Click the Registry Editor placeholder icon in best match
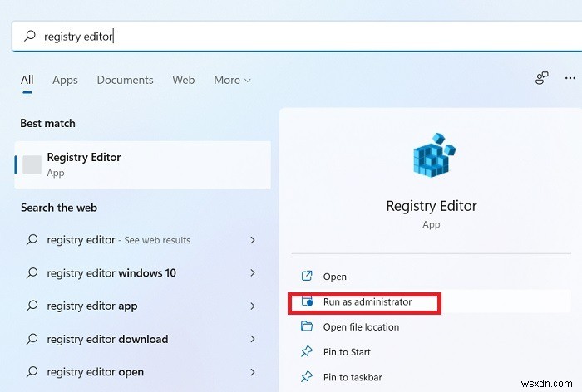 (x=32, y=164)
